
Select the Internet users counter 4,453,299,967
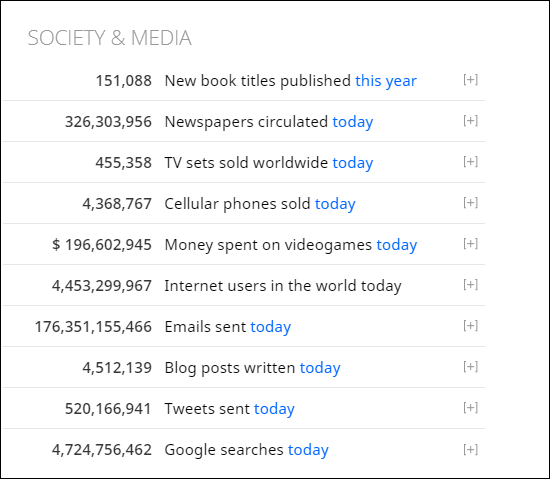102,286
